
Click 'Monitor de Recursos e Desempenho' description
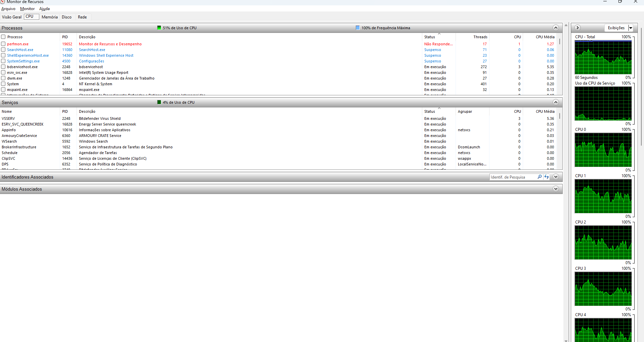pos(110,44)
